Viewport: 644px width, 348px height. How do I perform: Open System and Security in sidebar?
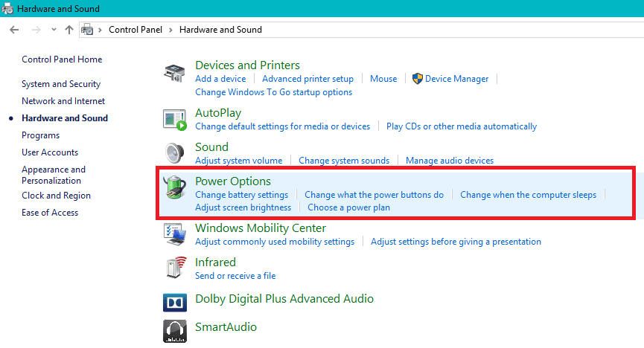[61, 84]
